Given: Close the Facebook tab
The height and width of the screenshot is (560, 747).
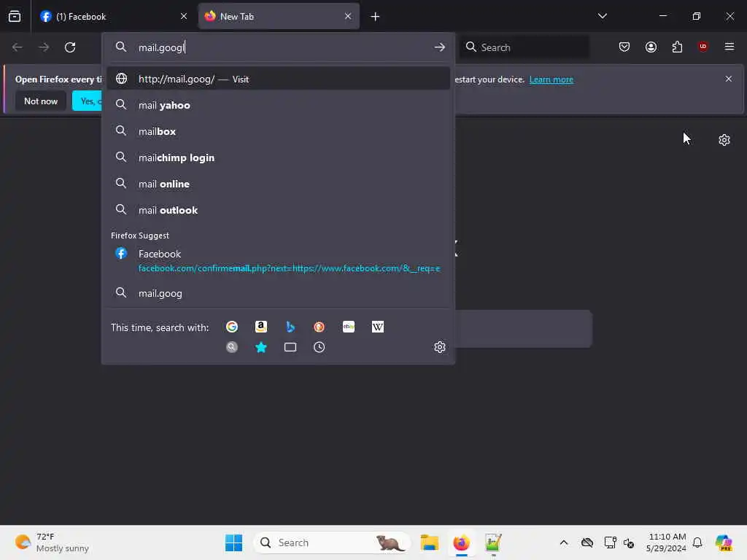Looking at the screenshot, I should [184, 16].
